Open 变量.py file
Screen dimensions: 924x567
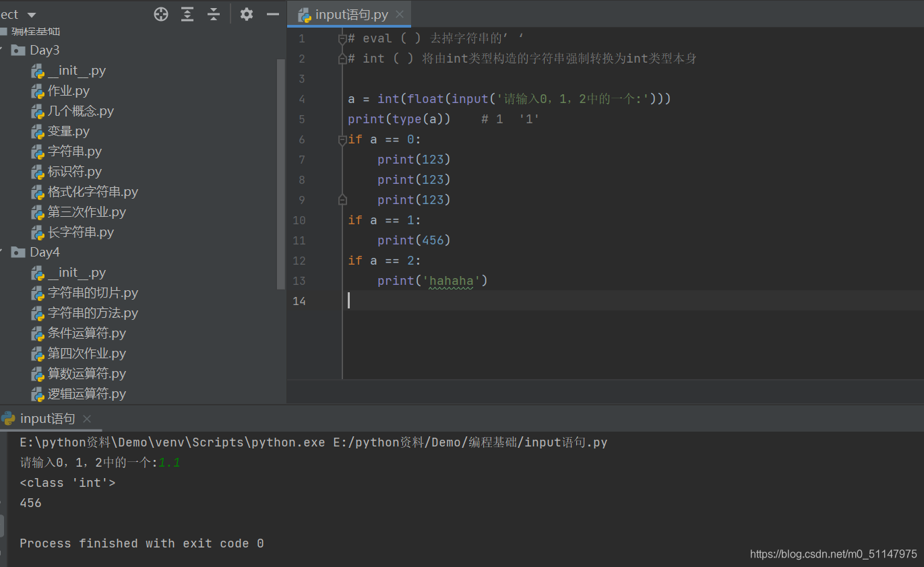click(x=69, y=131)
